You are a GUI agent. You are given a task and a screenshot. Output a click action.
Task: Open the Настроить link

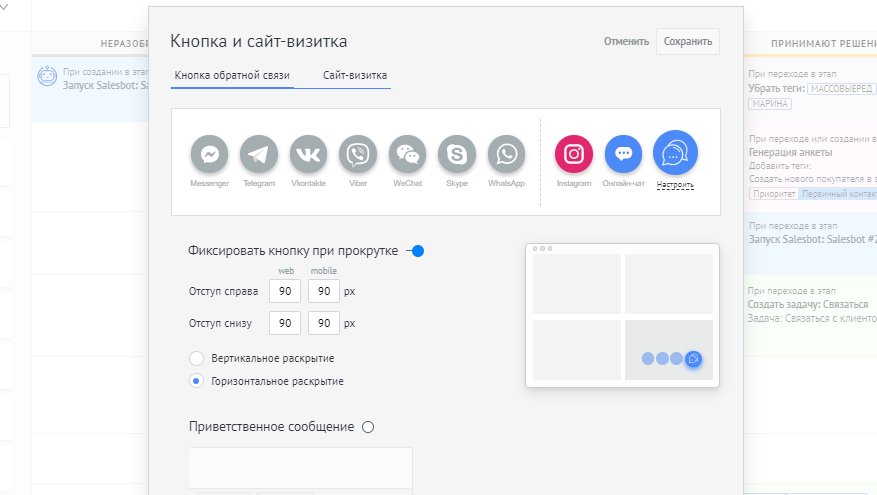[675, 185]
